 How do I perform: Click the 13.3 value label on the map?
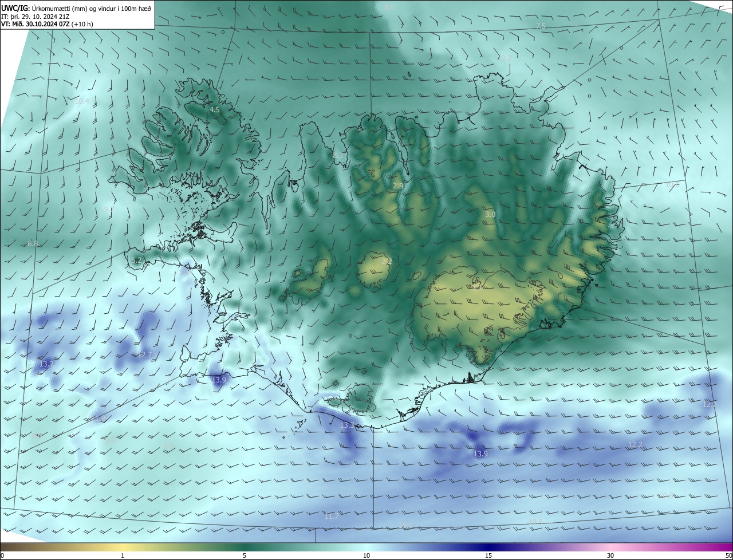click(x=348, y=426)
